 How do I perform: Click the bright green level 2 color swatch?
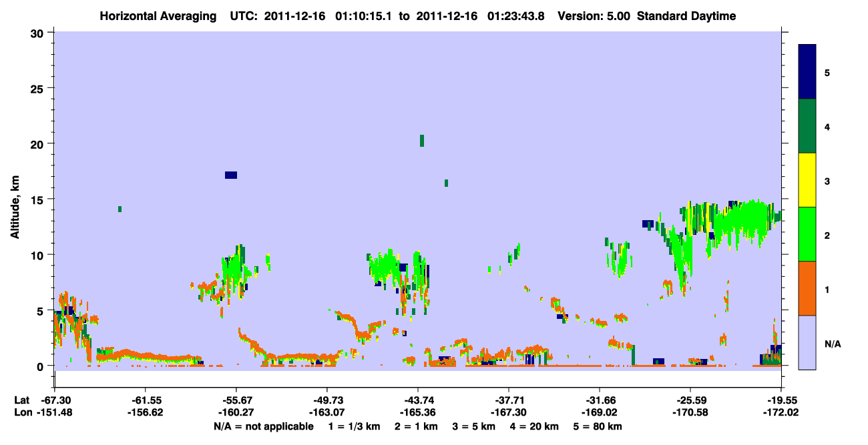click(x=807, y=234)
